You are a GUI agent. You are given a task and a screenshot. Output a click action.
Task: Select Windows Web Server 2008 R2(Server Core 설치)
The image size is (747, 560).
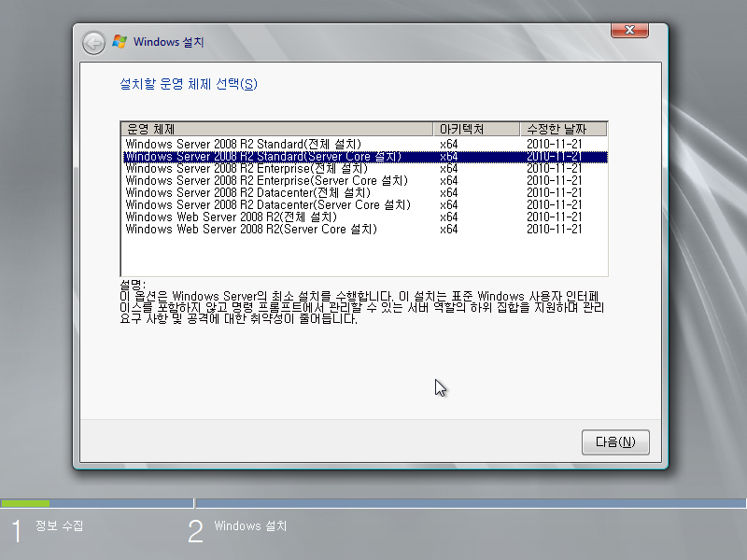(365, 230)
